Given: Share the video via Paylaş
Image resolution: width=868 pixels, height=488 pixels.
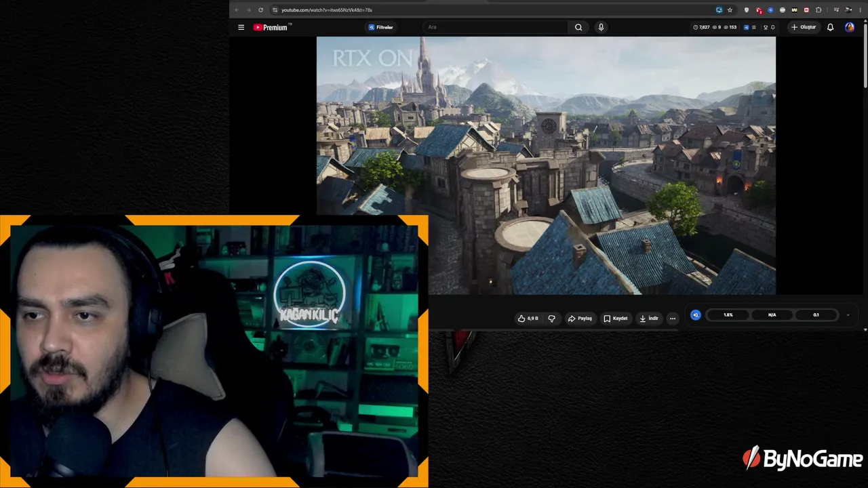Looking at the screenshot, I should [x=580, y=319].
